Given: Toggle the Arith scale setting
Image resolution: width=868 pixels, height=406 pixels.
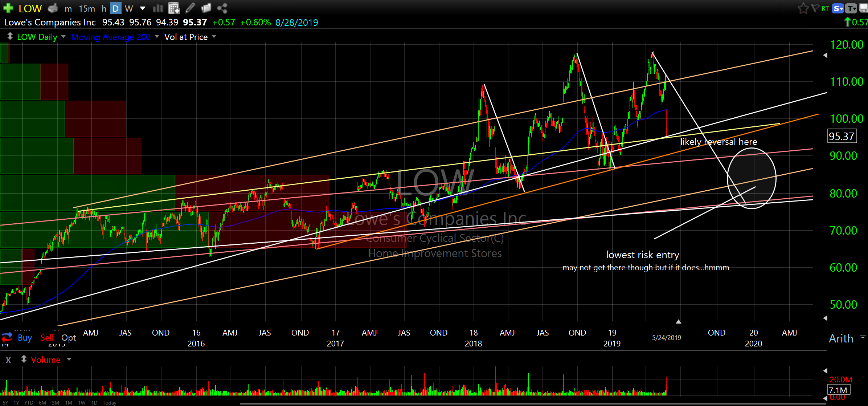Looking at the screenshot, I should 841,338.
